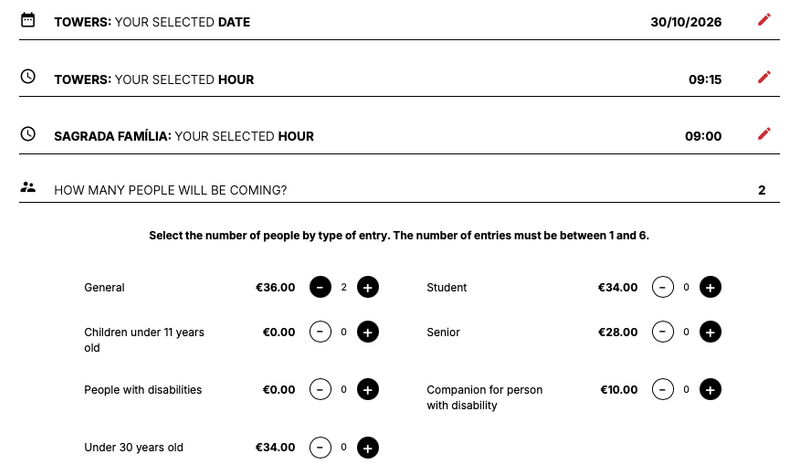Reduce the Student ticket quantity
This screenshot has width=799, height=475.
click(662, 287)
